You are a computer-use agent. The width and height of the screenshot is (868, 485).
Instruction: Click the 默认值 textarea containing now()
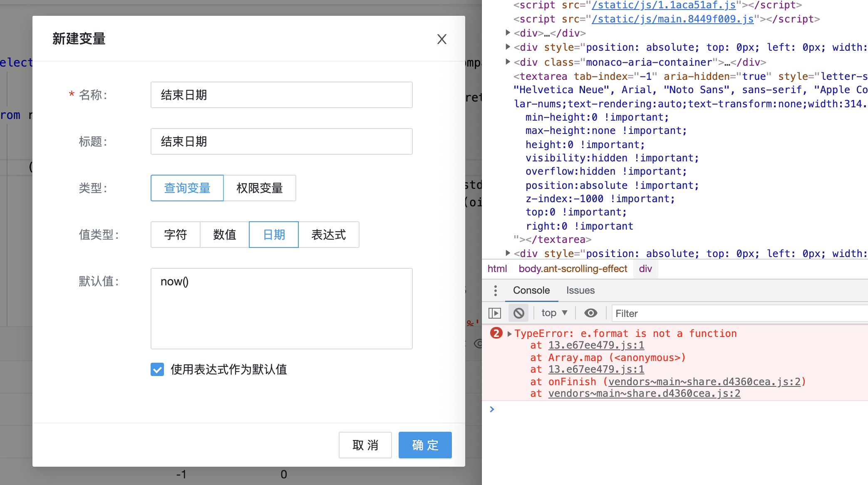pos(281,308)
